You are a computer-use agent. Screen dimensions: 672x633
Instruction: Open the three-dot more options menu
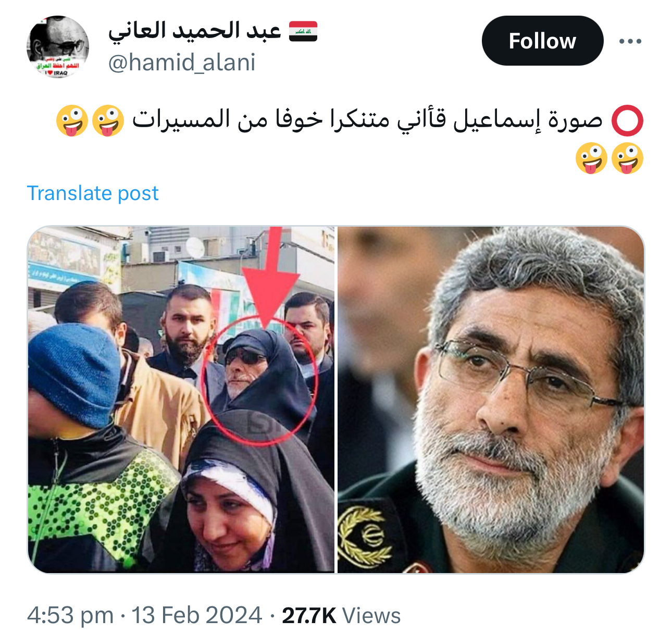[630, 41]
